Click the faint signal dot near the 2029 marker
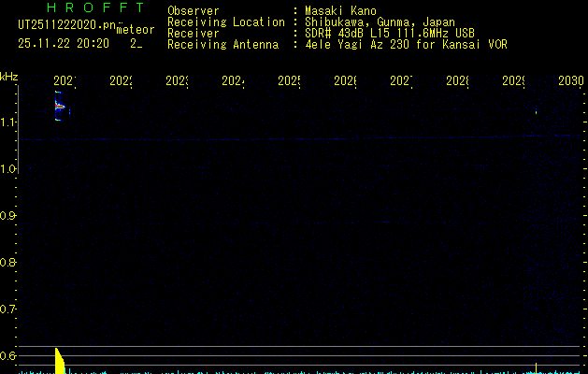This screenshot has width=588, height=374. 536,112
